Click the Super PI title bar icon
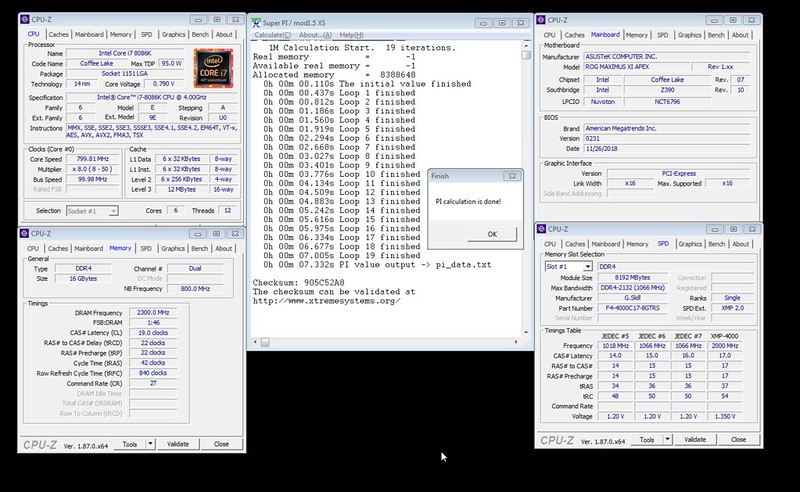Screen dimensions: 800x492 point(256,23)
